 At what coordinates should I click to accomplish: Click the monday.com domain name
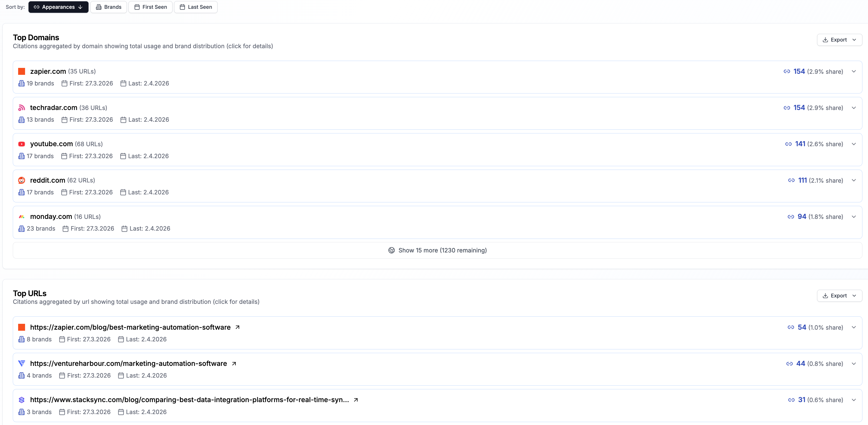[51, 217]
